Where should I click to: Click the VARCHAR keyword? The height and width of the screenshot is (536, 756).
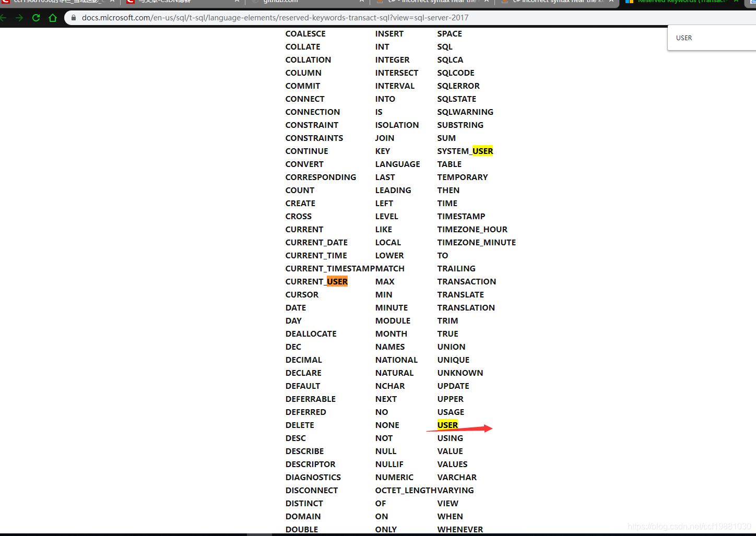pyautogui.click(x=457, y=478)
